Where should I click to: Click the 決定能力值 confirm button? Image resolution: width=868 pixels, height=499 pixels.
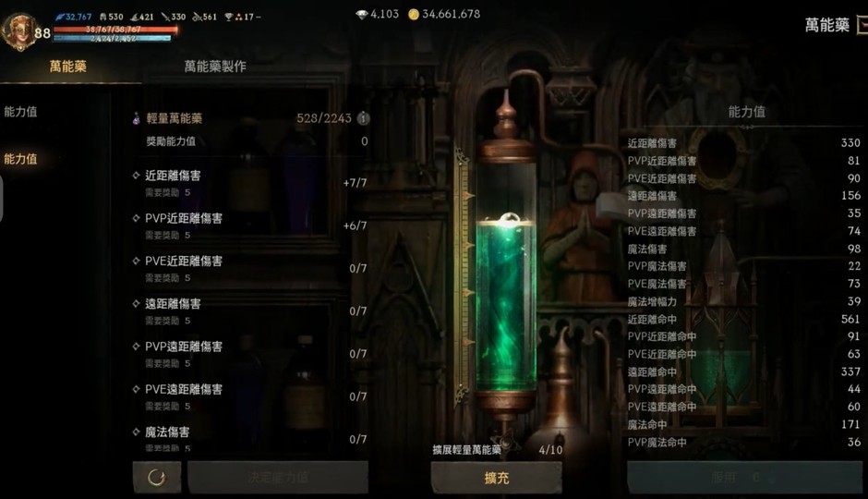278,477
